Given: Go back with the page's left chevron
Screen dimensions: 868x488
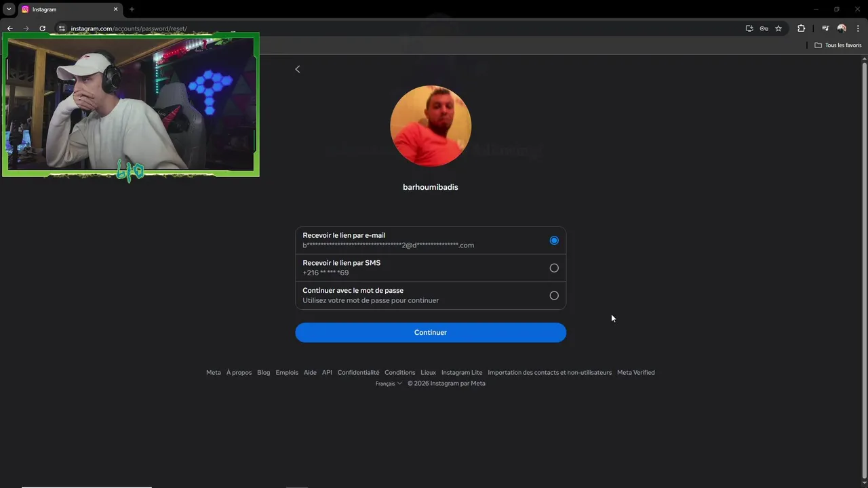Looking at the screenshot, I should pos(297,69).
